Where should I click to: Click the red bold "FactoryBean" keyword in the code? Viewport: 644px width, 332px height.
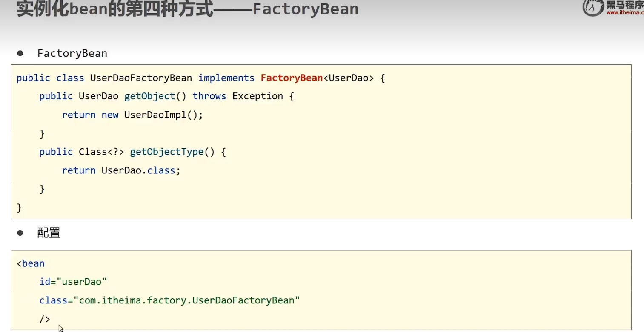click(292, 78)
